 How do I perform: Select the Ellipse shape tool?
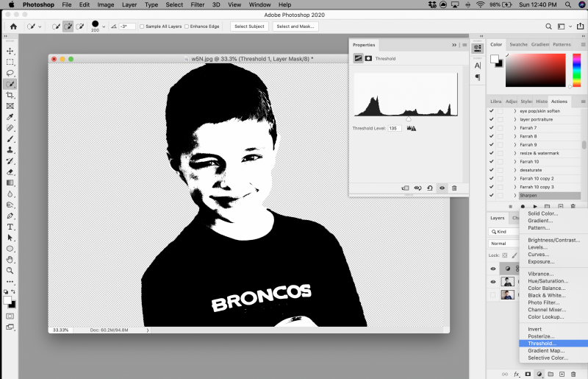pos(10,249)
